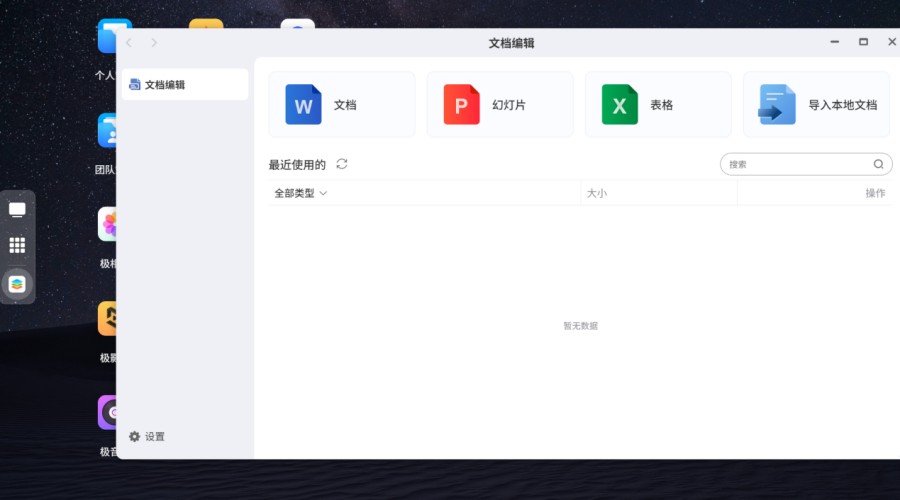Open the 团队 desktop icon
Screen dimensions: 900x500
coord(107,130)
